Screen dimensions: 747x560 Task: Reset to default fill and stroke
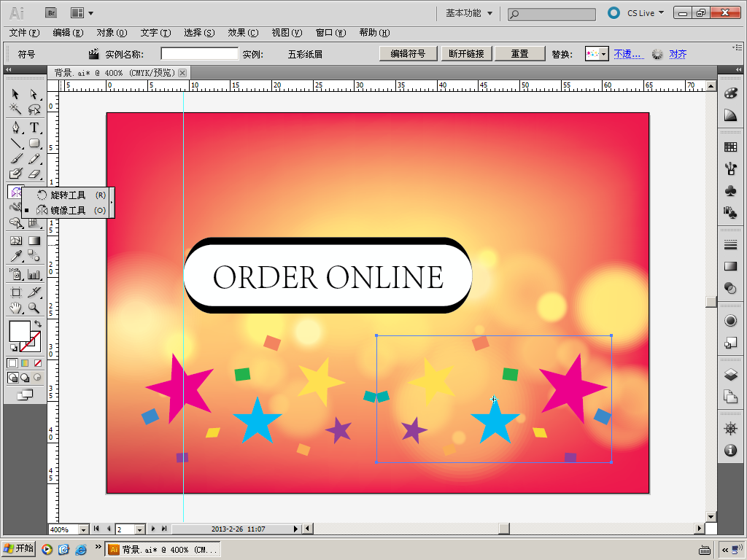tap(13, 348)
